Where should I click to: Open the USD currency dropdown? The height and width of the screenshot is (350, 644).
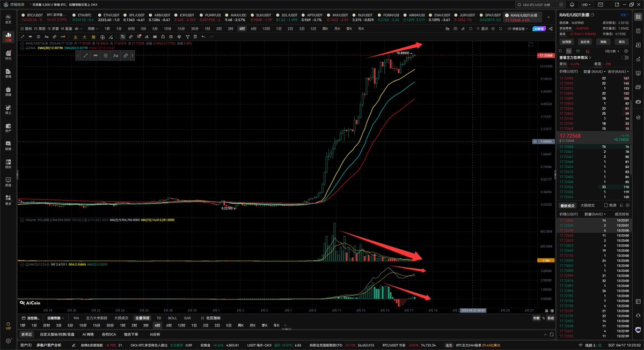pyautogui.click(x=586, y=5)
